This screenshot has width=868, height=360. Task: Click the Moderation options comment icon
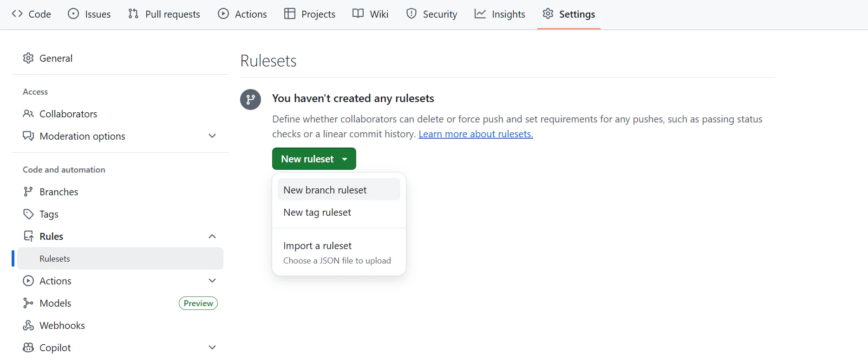28,136
